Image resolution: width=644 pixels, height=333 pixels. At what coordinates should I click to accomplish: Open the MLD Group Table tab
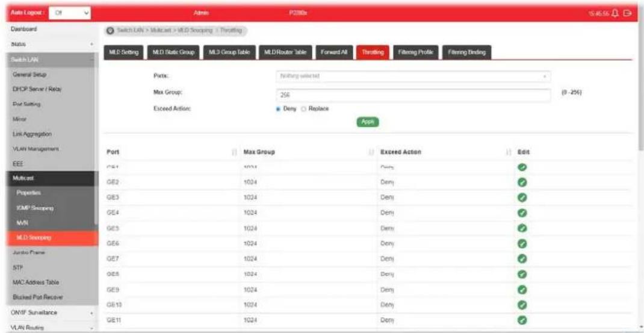click(229, 52)
